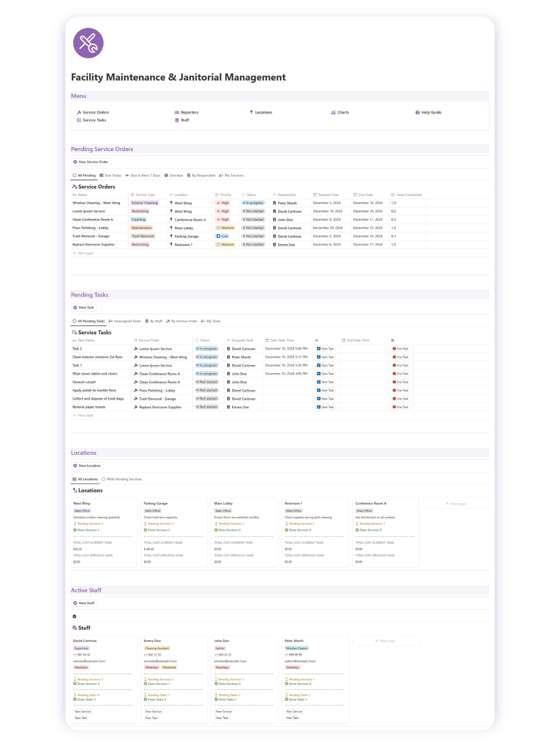
Task: Click End Task for Apply polish to marble floor
Action: click(400, 390)
